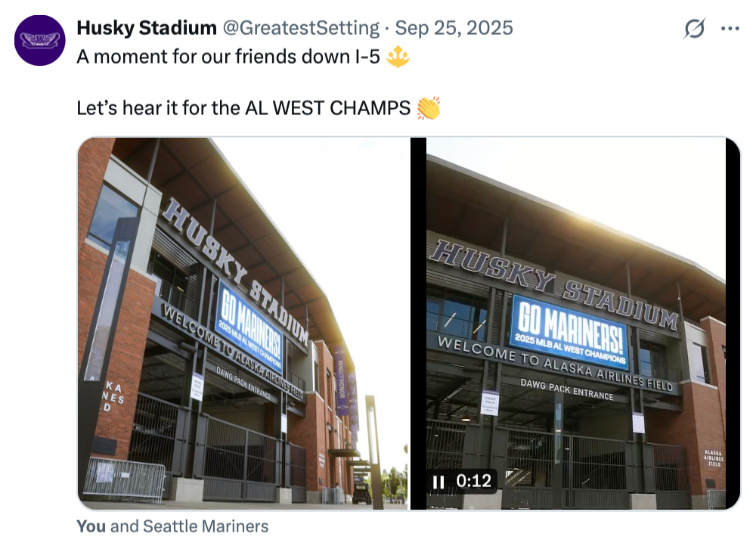Open the Husky Stadium profile avatar

pos(39,40)
